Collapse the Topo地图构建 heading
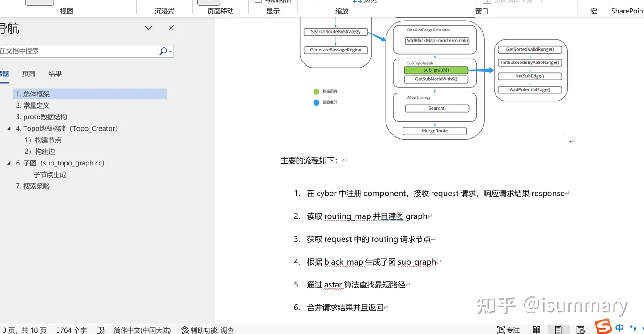 pyautogui.click(x=9, y=128)
